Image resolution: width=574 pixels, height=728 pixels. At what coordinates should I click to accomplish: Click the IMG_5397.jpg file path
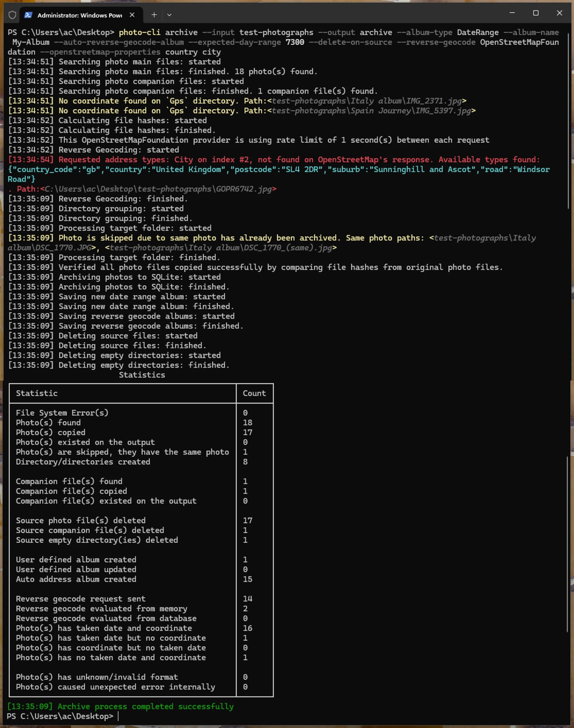tap(371, 111)
